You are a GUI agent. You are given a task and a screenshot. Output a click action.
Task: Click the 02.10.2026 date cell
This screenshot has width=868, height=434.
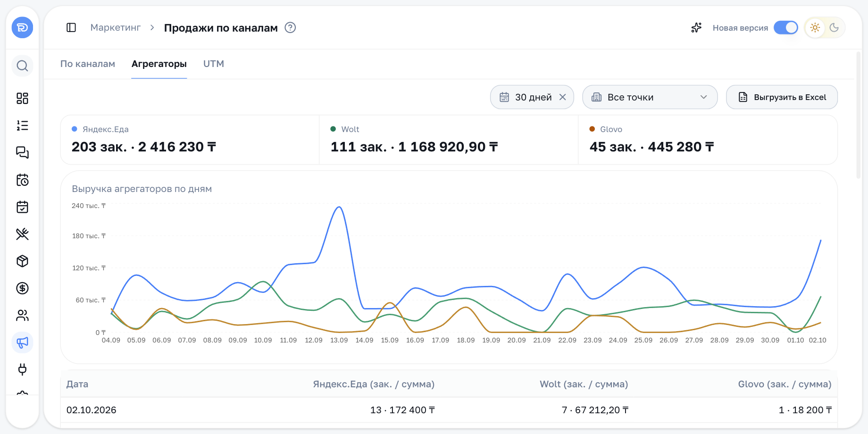point(92,410)
